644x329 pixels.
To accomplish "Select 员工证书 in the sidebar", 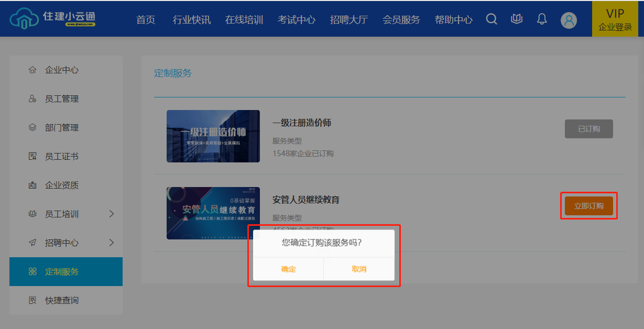I will [62, 157].
